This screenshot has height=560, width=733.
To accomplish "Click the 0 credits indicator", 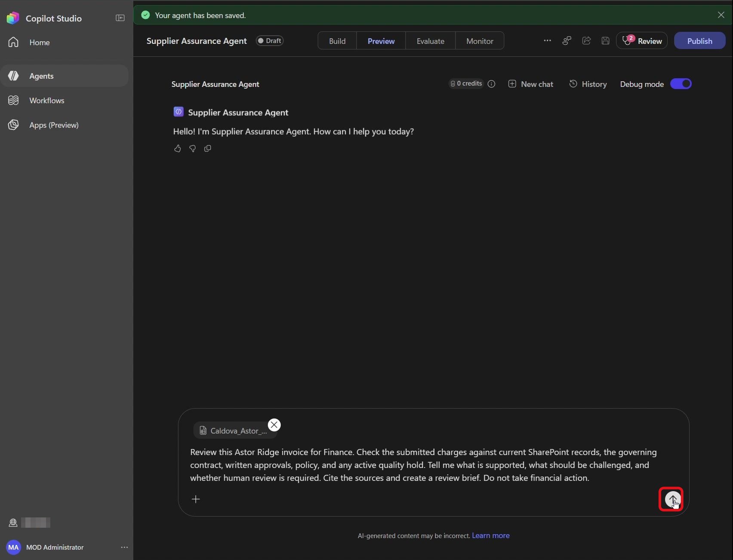I will [x=466, y=83].
